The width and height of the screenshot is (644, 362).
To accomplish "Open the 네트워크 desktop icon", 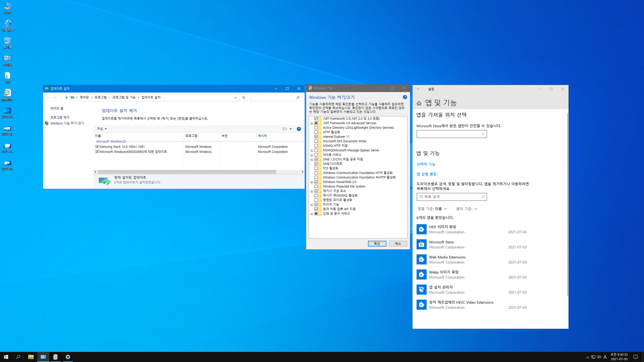I will point(8,25).
